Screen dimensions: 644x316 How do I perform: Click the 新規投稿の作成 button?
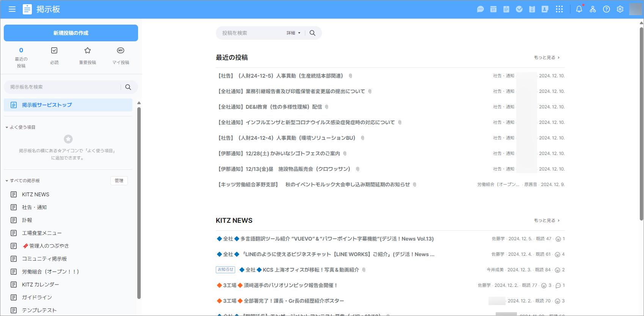71,33
